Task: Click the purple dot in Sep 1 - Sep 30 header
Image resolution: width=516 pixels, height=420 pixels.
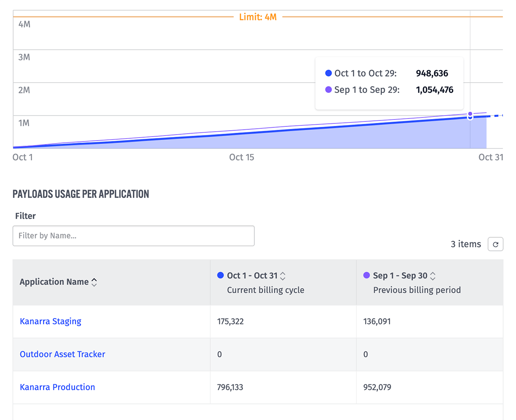Action: (x=367, y=275)
